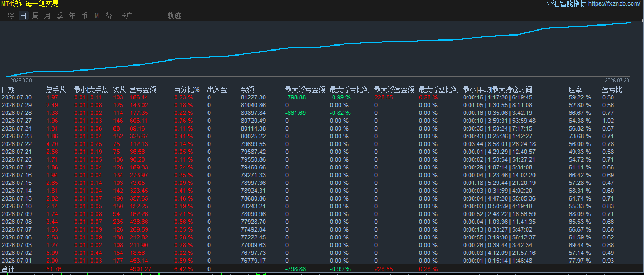Click the 最大持仓时间 column header
The width and height of the screenshot is (644, 275).
512,89
